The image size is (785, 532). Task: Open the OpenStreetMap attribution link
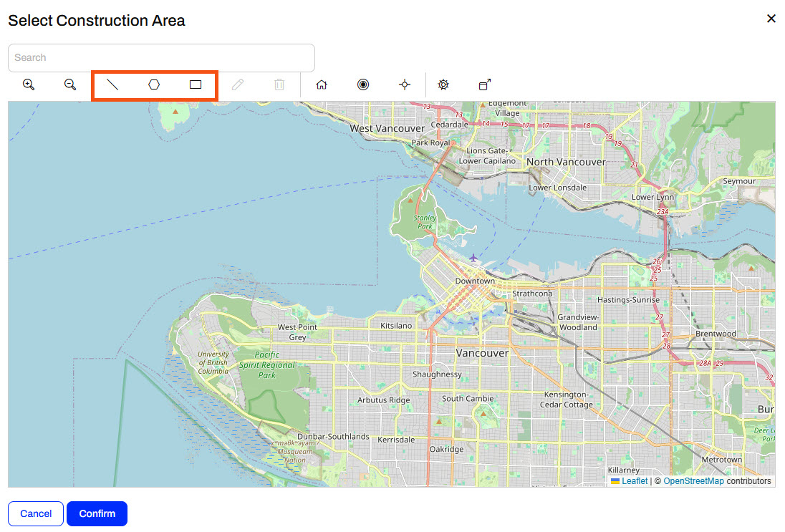(693, 481)
